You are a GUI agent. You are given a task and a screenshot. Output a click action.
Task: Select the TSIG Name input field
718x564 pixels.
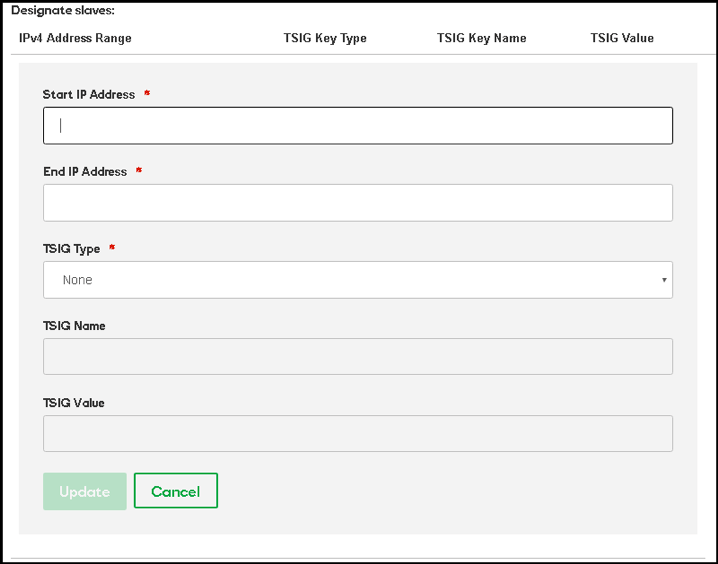(x=358, y=357)
